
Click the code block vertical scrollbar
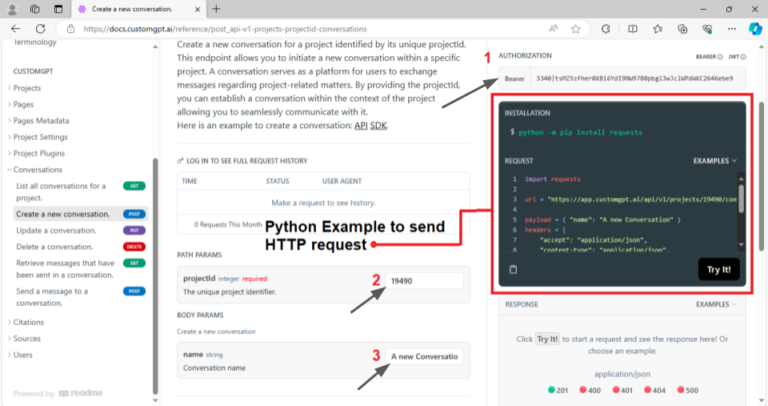click(x=741, y=198)
